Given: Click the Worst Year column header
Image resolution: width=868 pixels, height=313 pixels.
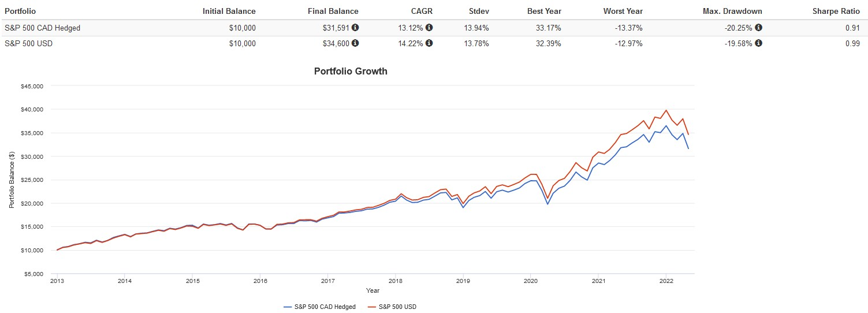Looking at the screenshot, I should tap(623, 11).
